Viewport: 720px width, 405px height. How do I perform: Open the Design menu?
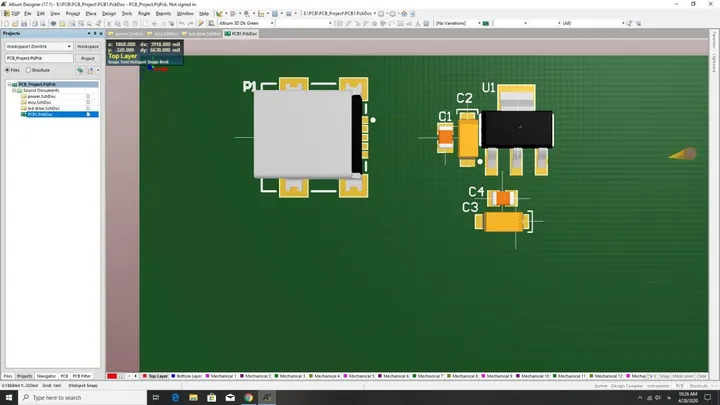tap(109, 14)
